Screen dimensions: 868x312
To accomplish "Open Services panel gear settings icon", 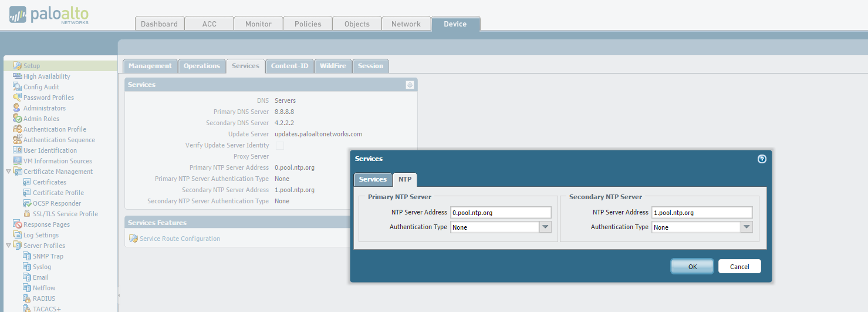I will [x=410, y=85].
